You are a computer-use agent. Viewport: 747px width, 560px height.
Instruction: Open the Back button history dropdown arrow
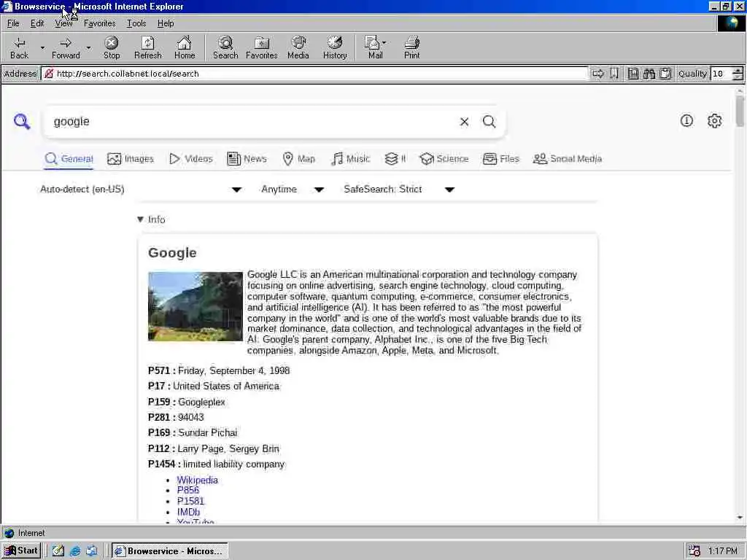coord(42,47)
